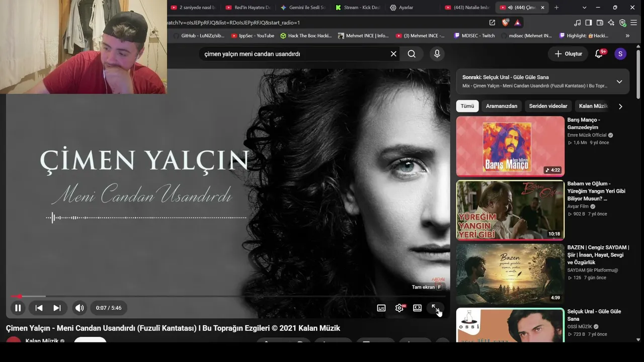644x362 pixels.
Task: Open the Barış Manço Gamzedeyim thumbnail
Action: 510,146
